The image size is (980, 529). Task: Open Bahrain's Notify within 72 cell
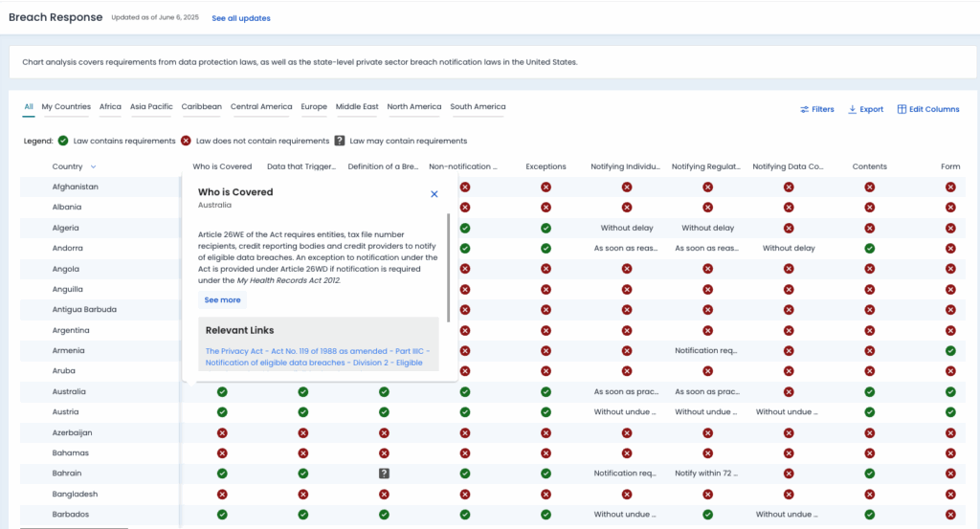(706, 474)
